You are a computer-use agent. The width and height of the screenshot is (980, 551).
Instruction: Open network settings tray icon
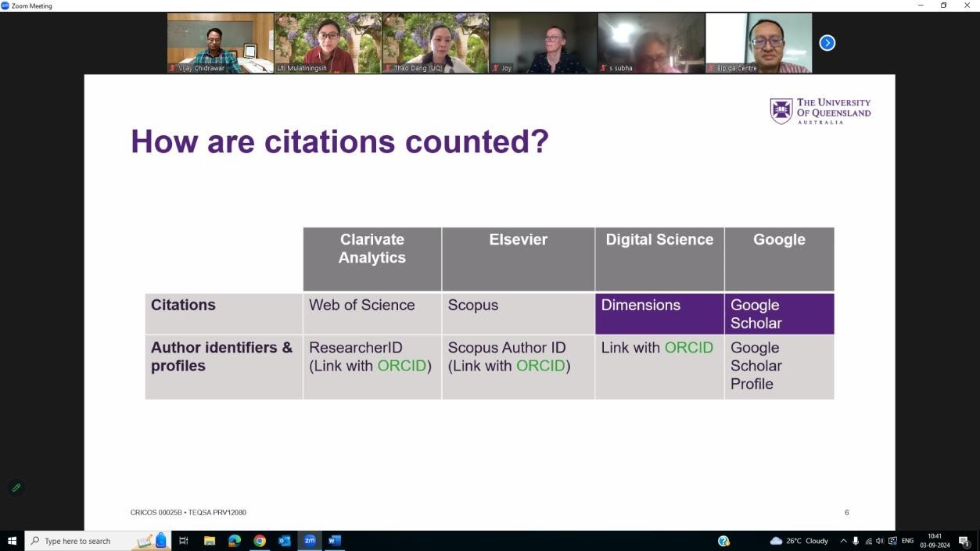coord(868,541)
